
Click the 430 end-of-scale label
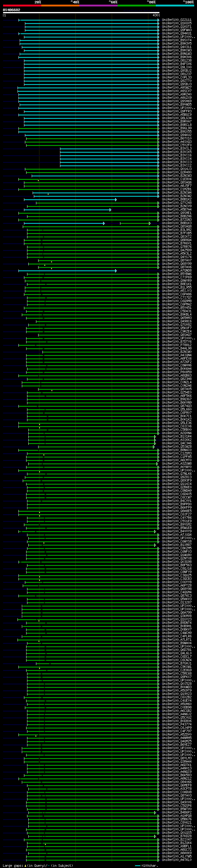(155, 15)
